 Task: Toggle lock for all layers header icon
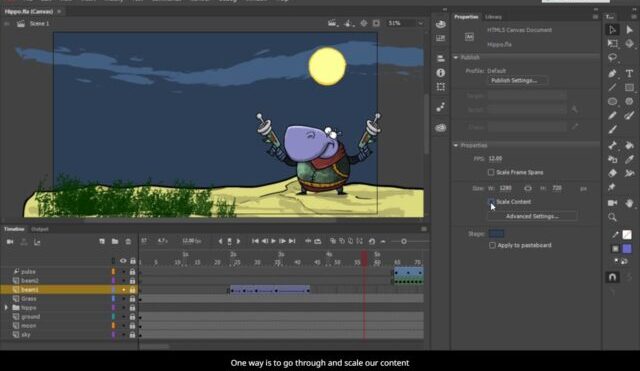pos(133,261)
